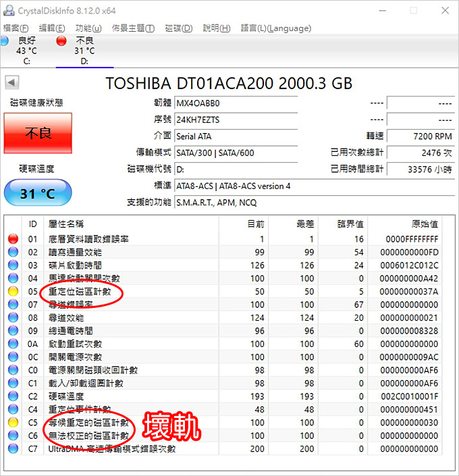The image size is (459, 476).
Task: Click the 目前 column header
Action: [x=244, y=224]
